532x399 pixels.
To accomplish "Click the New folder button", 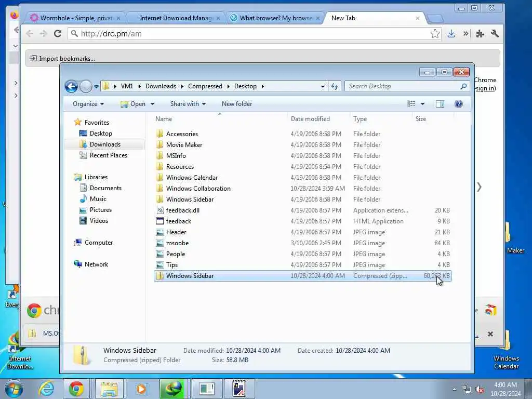I will click(x=237, y=104).
